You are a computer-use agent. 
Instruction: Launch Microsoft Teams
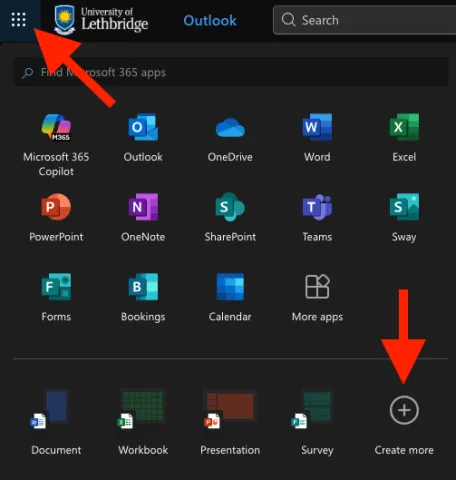tap(317, 218)
